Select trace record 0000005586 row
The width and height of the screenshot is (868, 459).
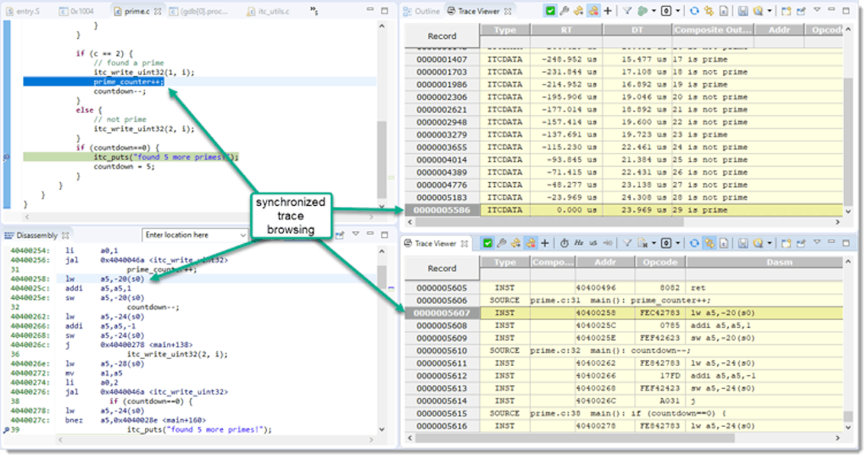(624, 210)
